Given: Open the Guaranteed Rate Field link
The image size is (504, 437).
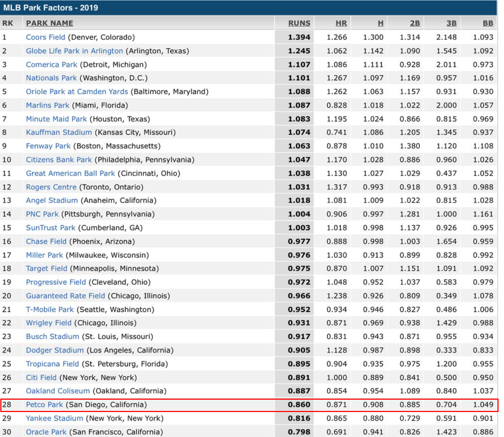Looking at the screenshot, I should pos(65,296).
